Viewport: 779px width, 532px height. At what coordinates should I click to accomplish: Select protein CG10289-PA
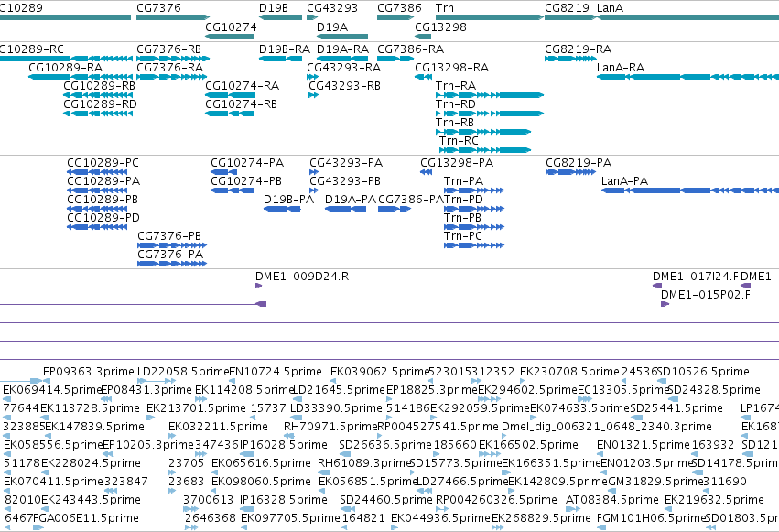(103, 181)
